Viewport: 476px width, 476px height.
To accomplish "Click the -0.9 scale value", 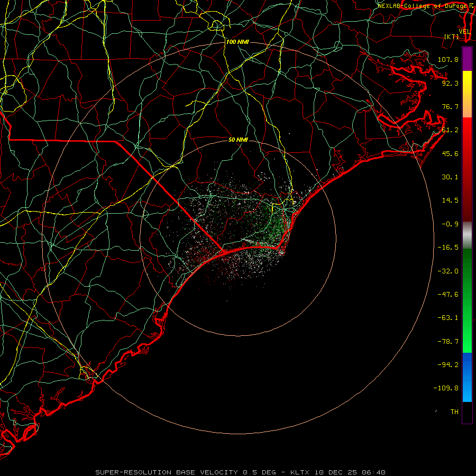I will click(450, 224).
